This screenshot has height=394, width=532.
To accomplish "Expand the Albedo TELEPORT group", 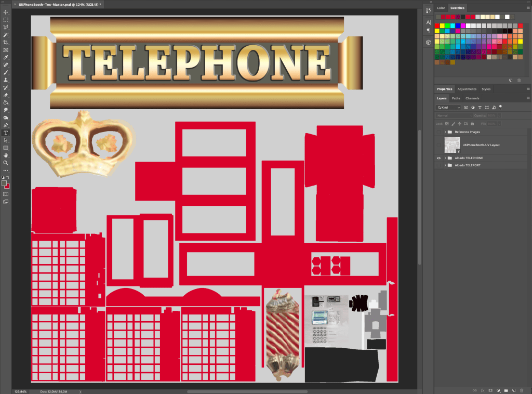I will 445,165.
